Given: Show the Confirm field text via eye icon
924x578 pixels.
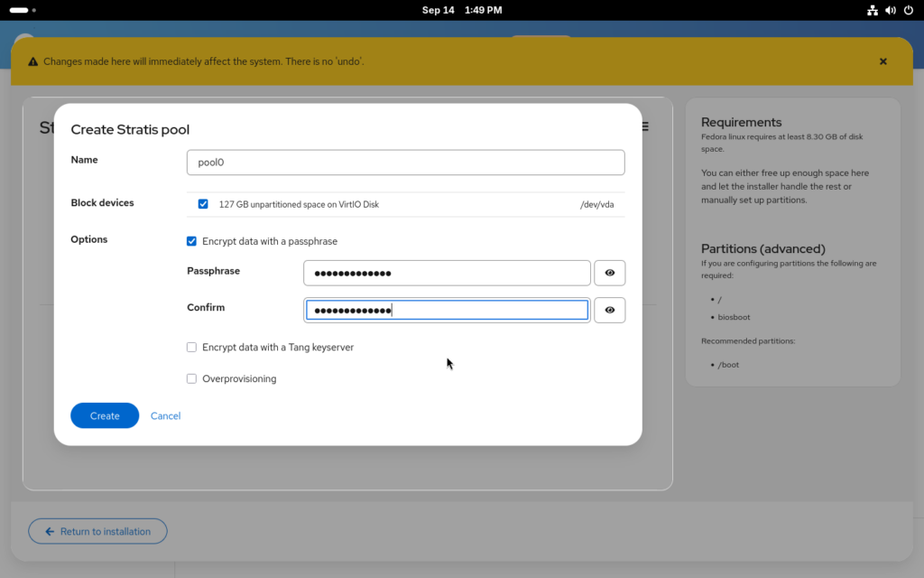Looking at the screenshot, I should (x=609, y=311).
